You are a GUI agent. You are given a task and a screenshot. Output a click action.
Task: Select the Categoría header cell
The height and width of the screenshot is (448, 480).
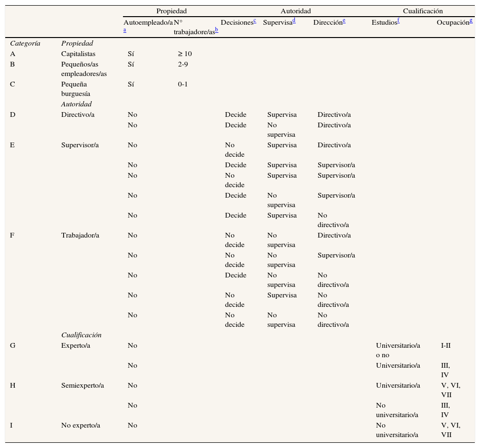(x=25, y=43)
